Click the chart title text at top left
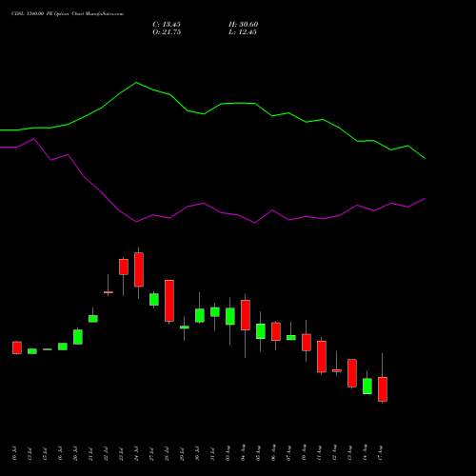 coord(68,14)
